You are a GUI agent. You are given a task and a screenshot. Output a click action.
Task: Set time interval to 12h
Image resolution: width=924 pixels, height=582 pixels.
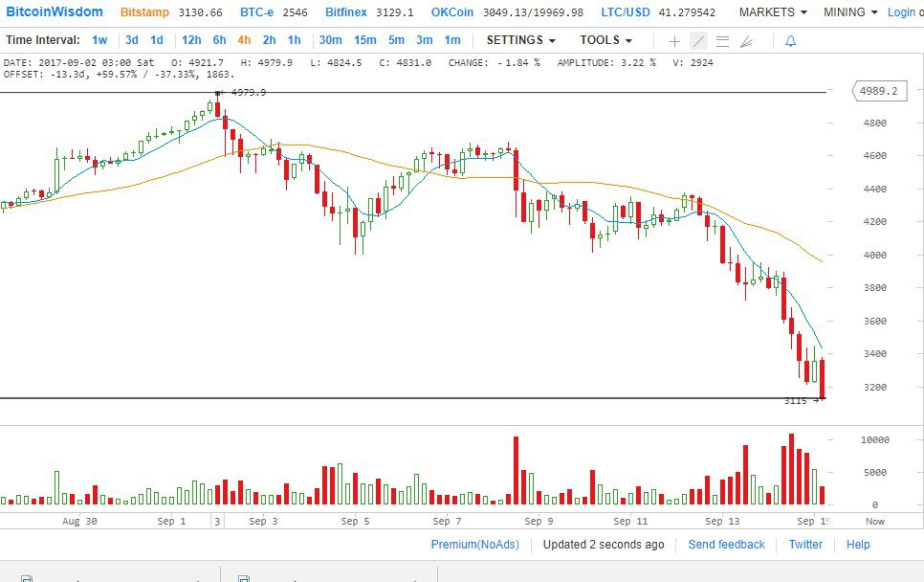tap(191, 40)
